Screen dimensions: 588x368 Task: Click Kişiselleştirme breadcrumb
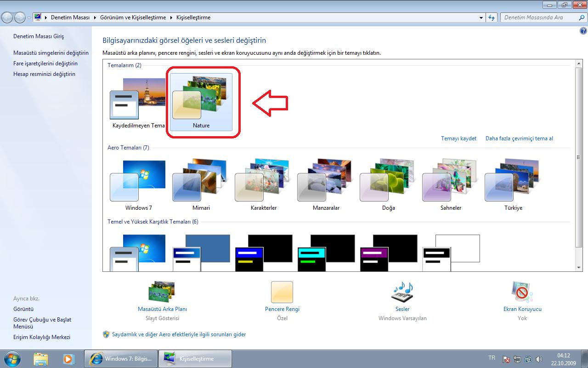193,17
